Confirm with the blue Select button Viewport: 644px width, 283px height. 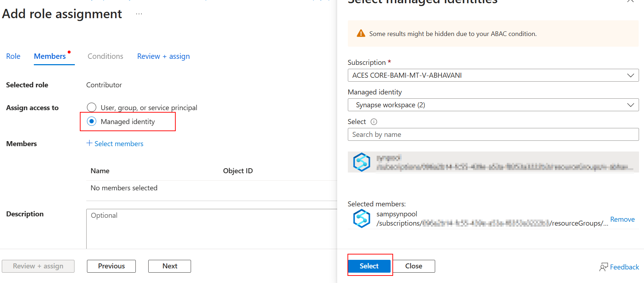click(369, 266)
